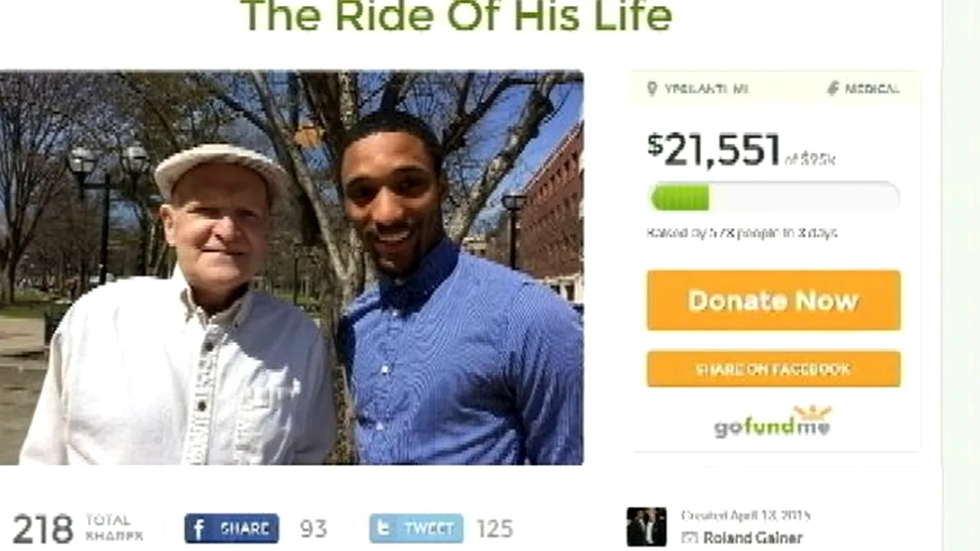
Task: Click the location pin icon
Action: point(652,89)
